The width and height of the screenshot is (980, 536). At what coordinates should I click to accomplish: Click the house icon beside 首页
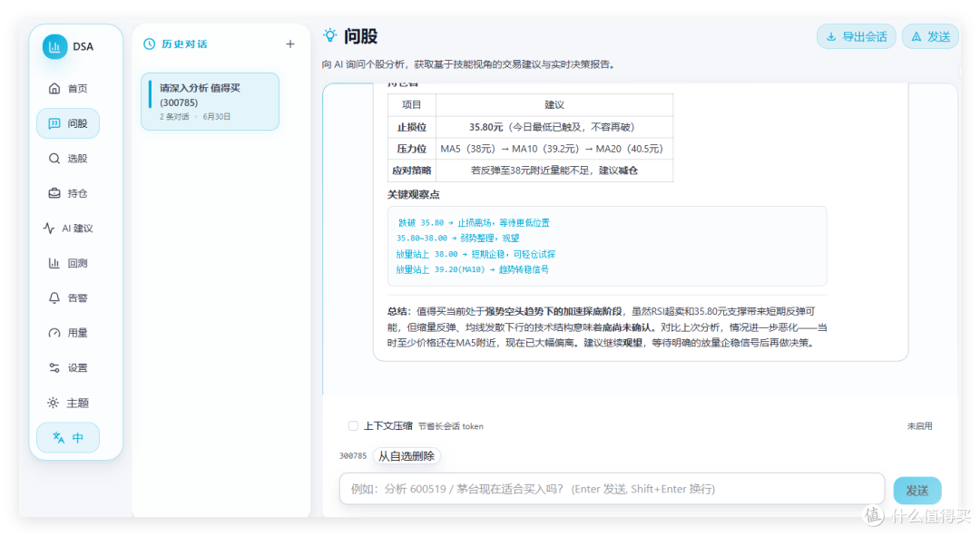click(x=54, y=89)
